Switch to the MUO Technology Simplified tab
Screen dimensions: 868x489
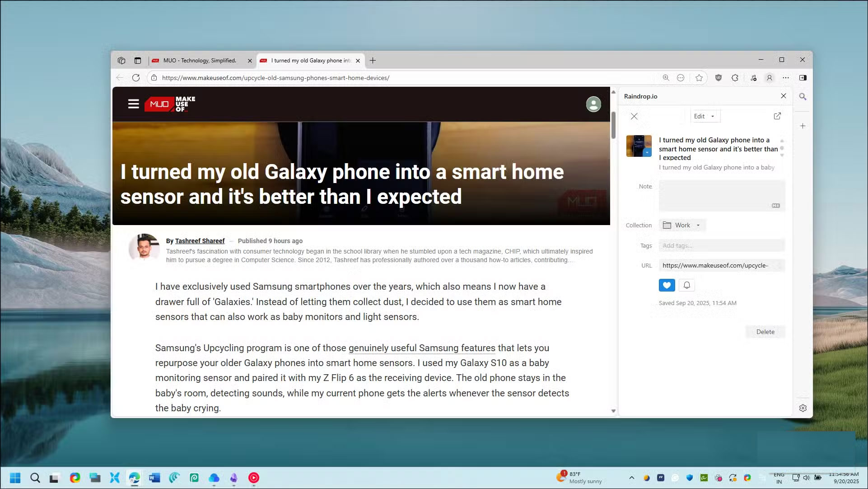199,60
